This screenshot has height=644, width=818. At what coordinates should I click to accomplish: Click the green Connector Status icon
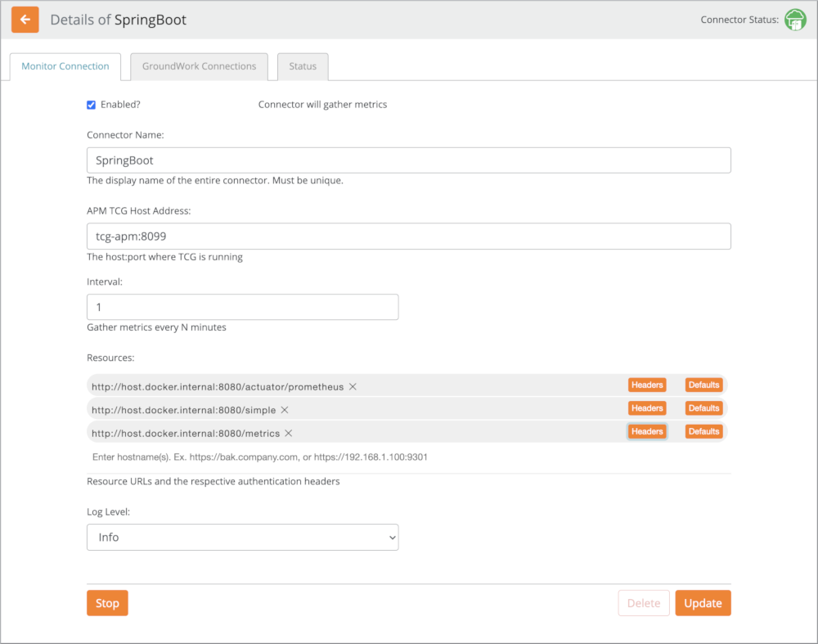(796, 20)
